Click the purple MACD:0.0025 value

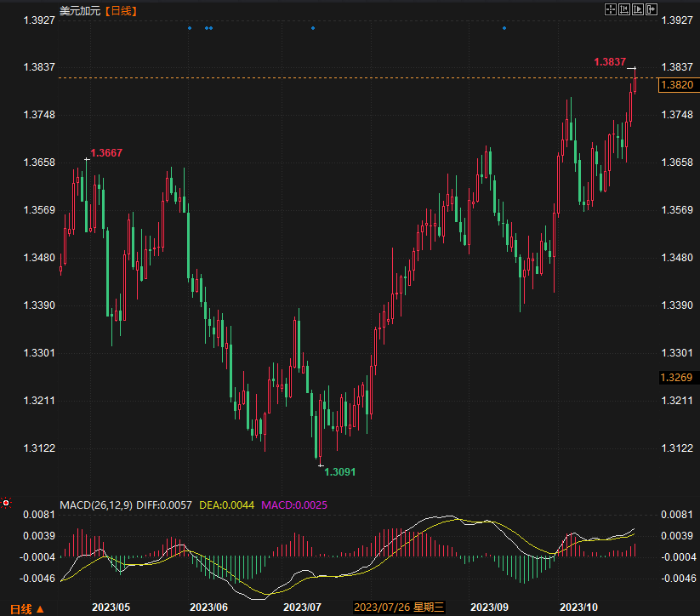click(293, 505)
